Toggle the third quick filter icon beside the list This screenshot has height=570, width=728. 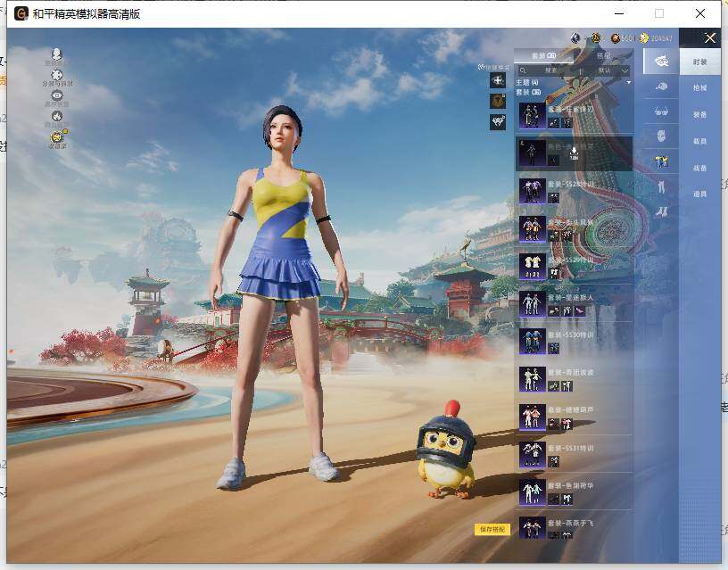pos(498,122)
